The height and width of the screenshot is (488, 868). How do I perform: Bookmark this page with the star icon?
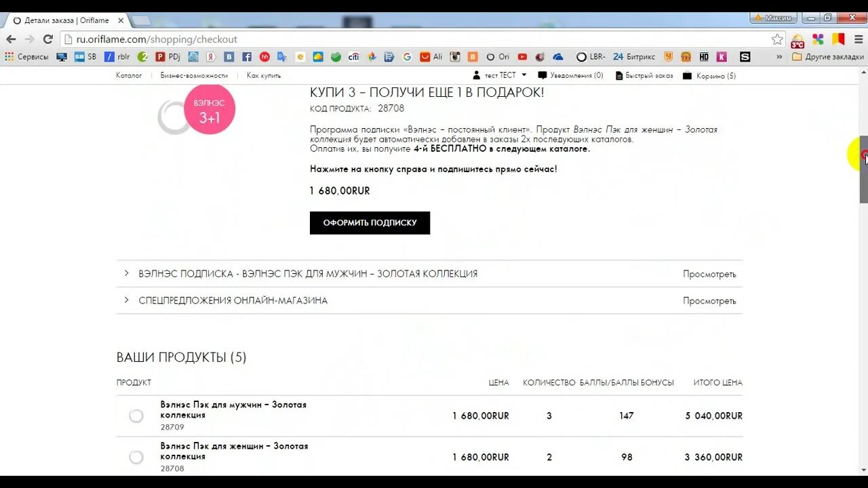click(x=777, y=39)
